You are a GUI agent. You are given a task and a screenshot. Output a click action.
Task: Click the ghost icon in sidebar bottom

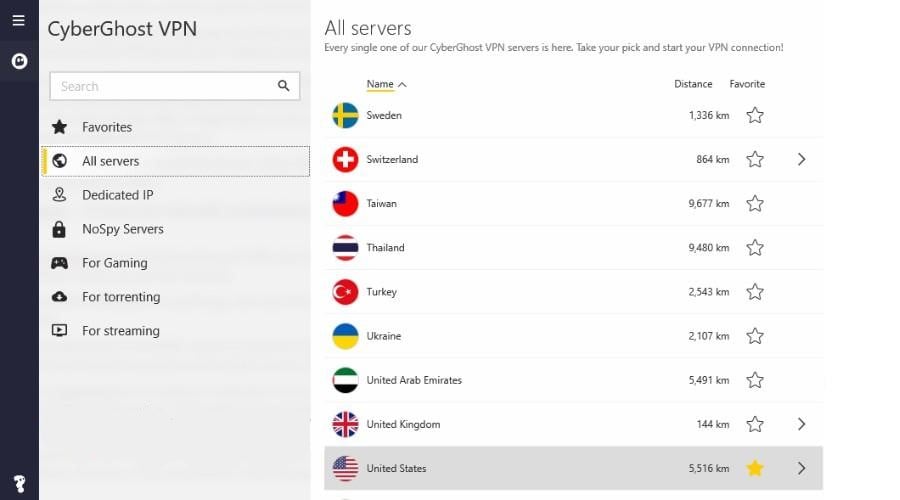coord(20,484)
